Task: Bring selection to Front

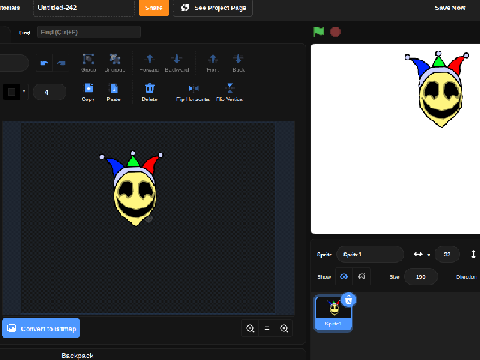Action: (213, 63)
